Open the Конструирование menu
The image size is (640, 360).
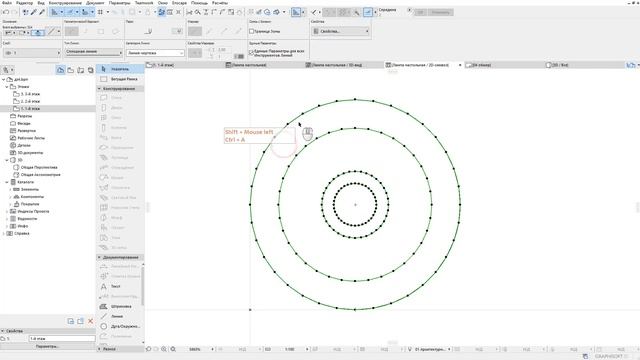point(65,3)
